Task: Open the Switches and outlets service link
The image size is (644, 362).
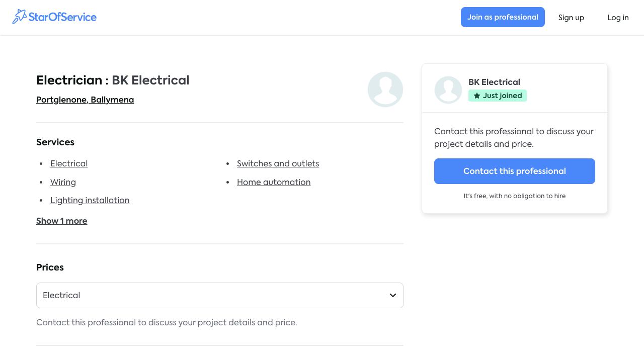Action: (x=278, y=163)
